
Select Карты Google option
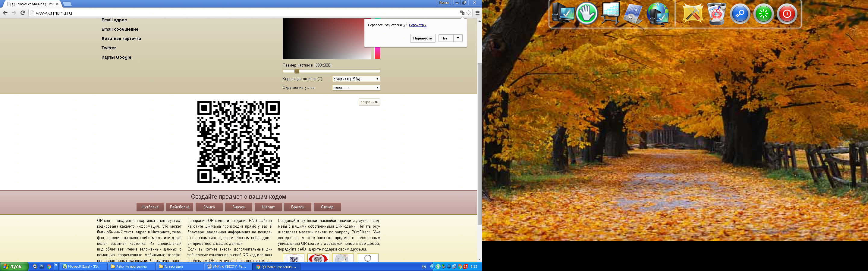pos(116,57)
